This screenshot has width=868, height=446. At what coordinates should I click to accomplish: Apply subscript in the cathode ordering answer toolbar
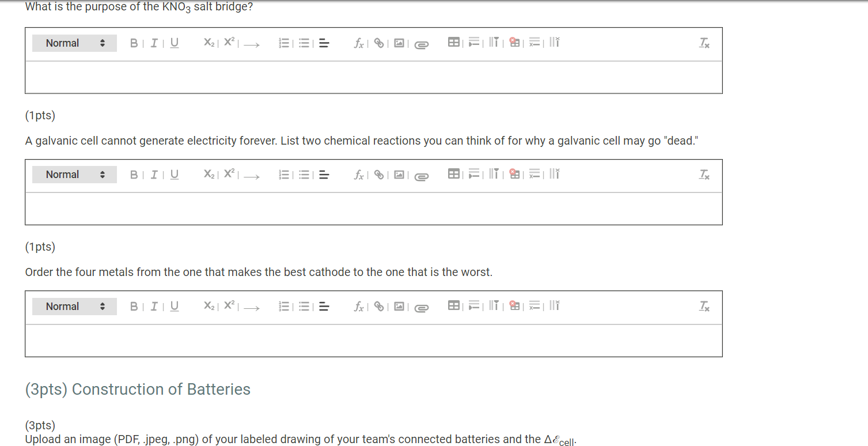[209, 307]
